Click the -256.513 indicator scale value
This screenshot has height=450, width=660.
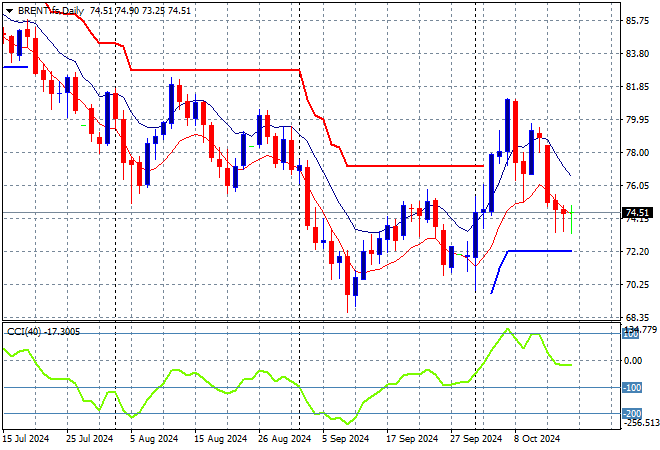point(640,423)
